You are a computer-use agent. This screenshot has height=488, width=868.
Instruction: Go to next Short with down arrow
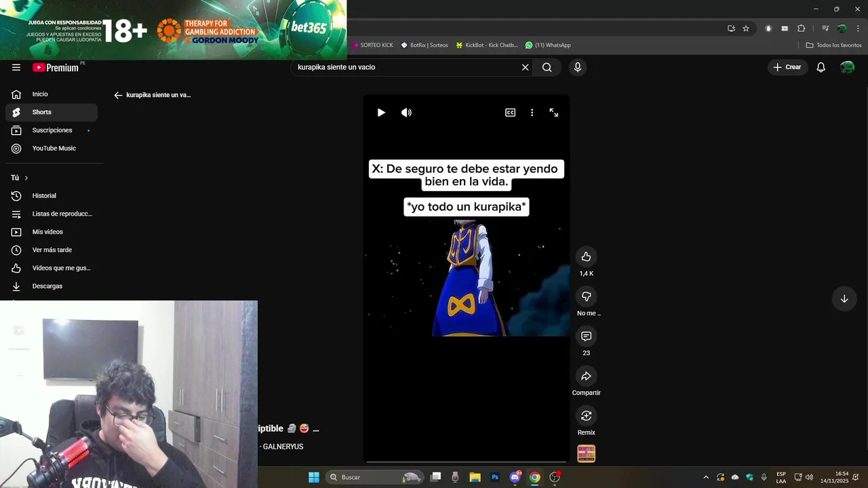pos(844,299)
